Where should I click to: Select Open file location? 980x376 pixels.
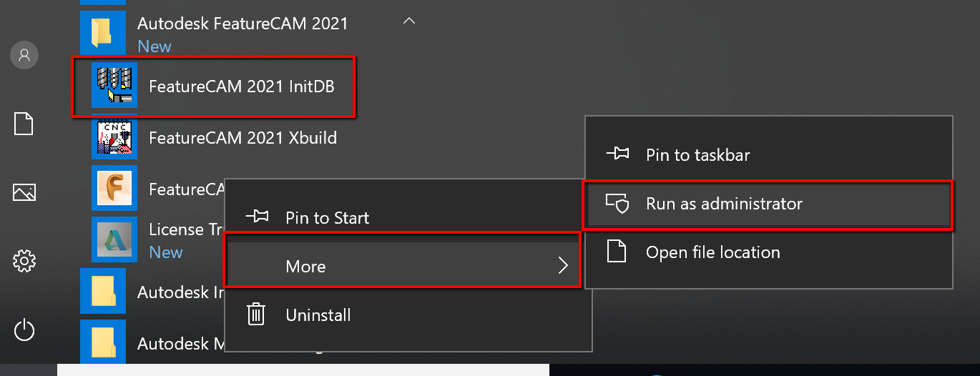[712, 252]
